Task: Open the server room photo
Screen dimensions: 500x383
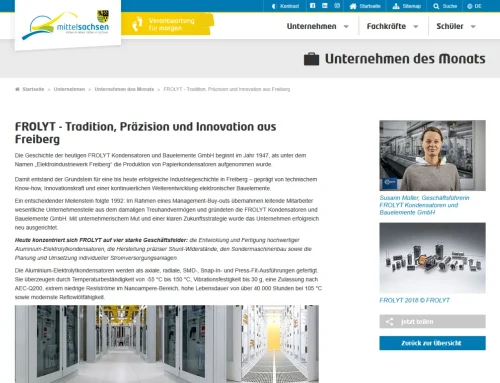Action: click(167, 344)
